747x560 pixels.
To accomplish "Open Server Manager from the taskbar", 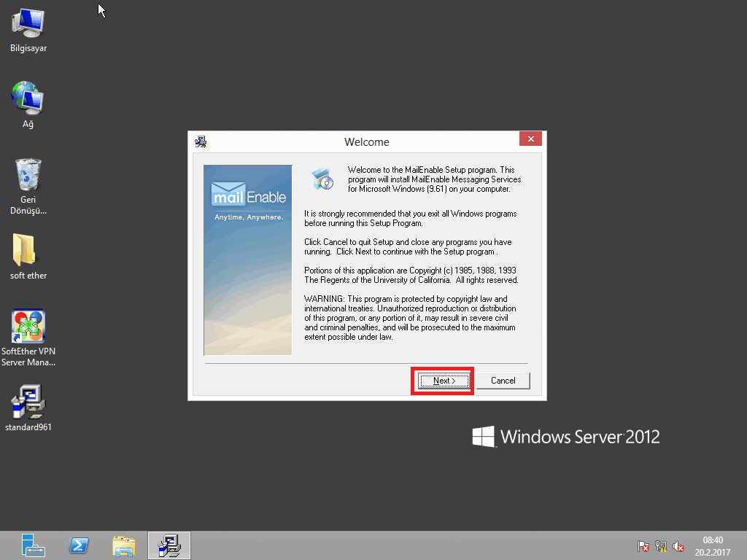I will (33, 545).
